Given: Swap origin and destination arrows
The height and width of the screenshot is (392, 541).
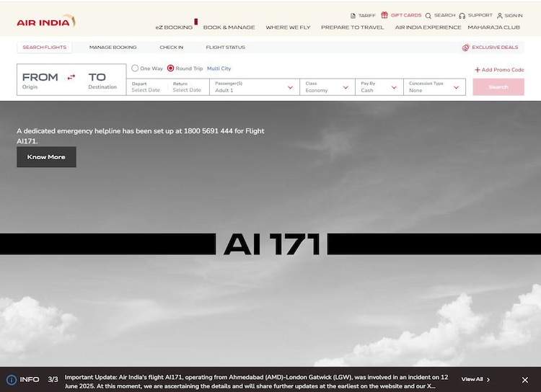Looking at the screenshot, I should pyautogui.click(x=71, y=77).
